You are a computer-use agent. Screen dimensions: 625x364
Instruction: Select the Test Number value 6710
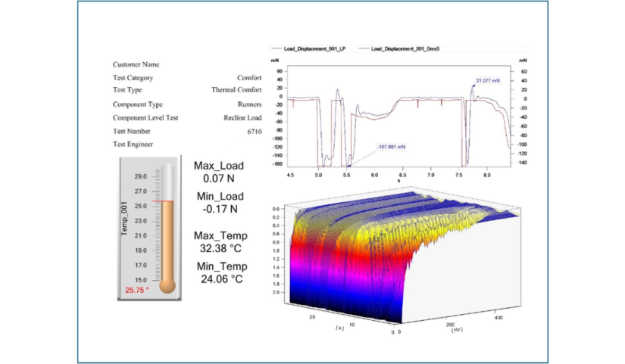(x=255, y=132)
